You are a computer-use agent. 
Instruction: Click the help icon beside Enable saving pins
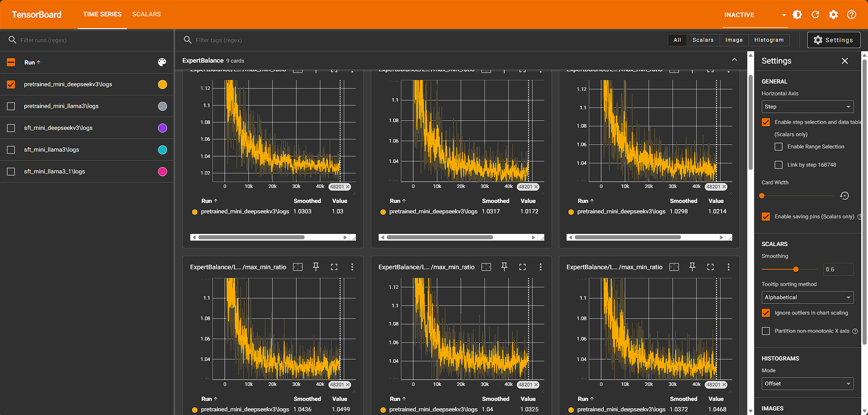click(859, 217)
